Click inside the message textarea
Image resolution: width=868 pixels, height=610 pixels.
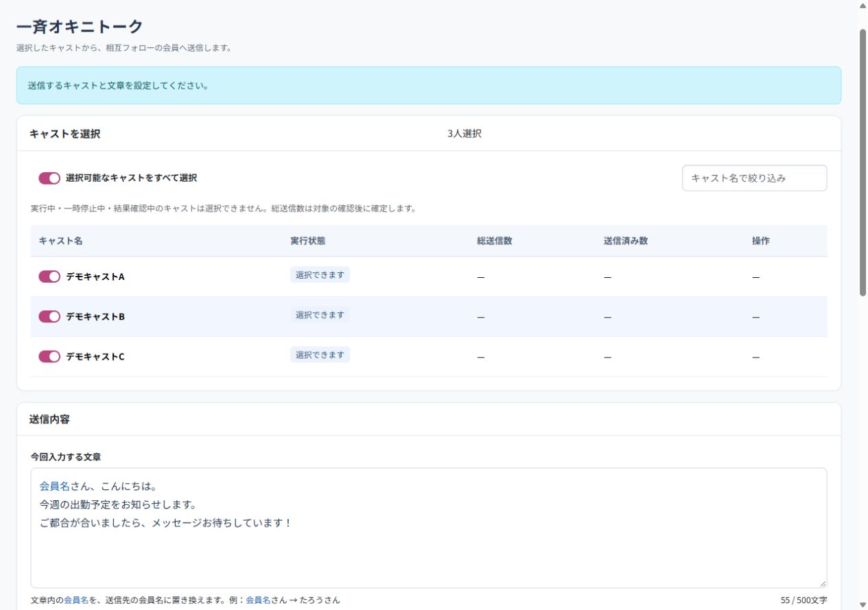tap(429, 528)
